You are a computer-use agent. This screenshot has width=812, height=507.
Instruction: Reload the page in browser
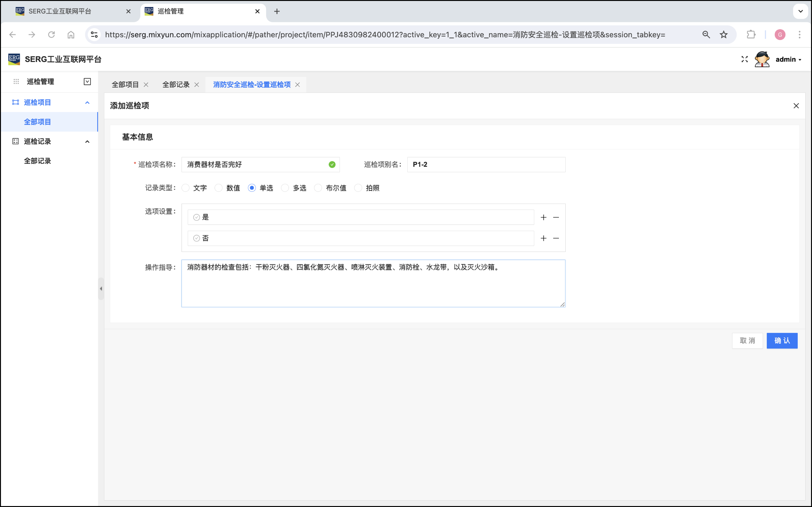[x=51, y=34]
